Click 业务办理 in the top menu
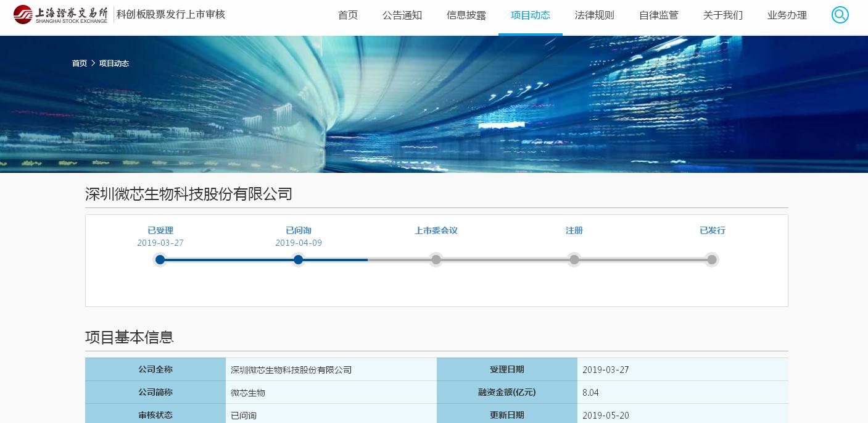This screenshot has width=868, height=423. [787, 15]
